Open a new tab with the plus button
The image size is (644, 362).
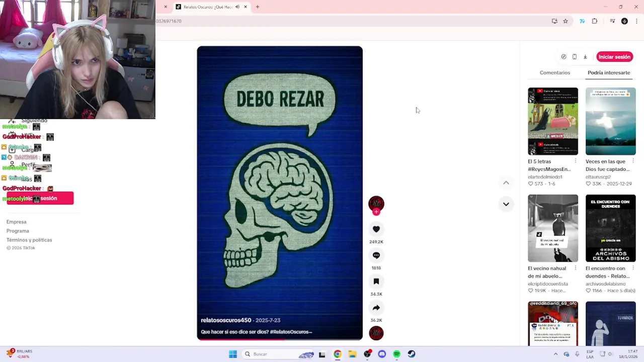[258, 7]
